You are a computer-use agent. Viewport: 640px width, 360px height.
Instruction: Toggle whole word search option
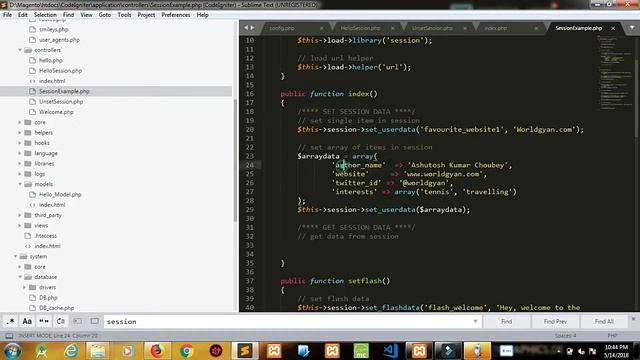(x=44, y=321)
